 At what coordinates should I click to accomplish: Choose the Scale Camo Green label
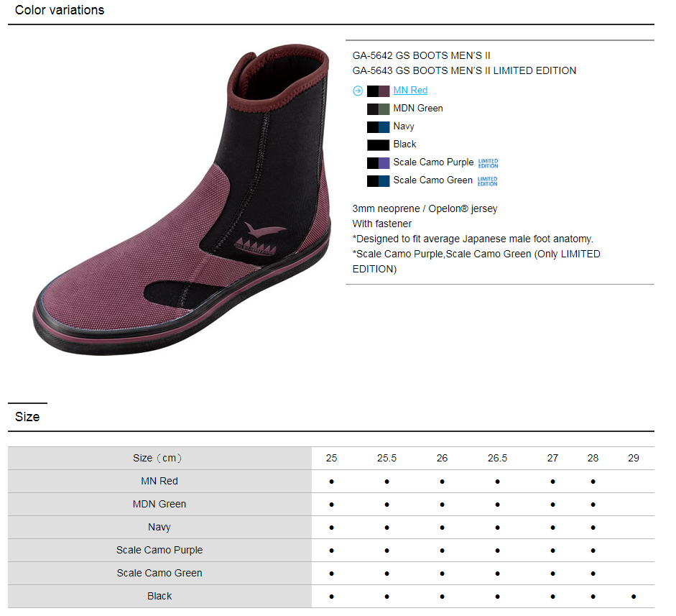pyautogui.click(x=433, y=180)
